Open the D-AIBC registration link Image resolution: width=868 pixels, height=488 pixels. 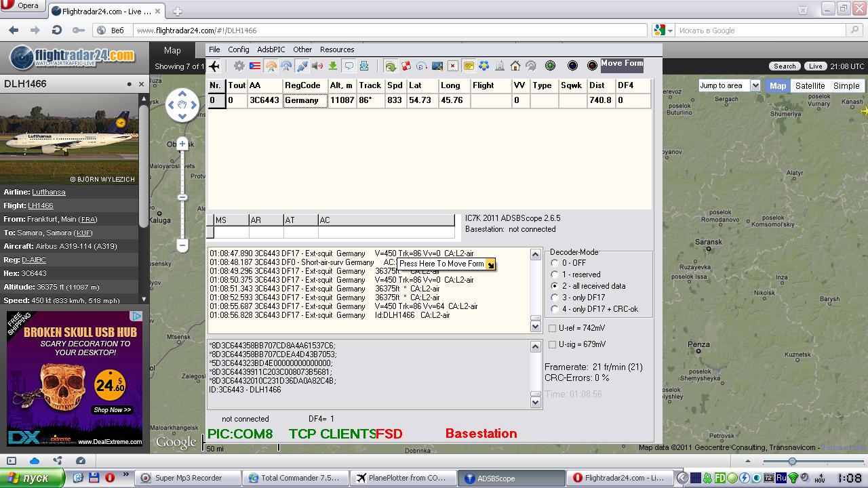(x=33, y=260)
